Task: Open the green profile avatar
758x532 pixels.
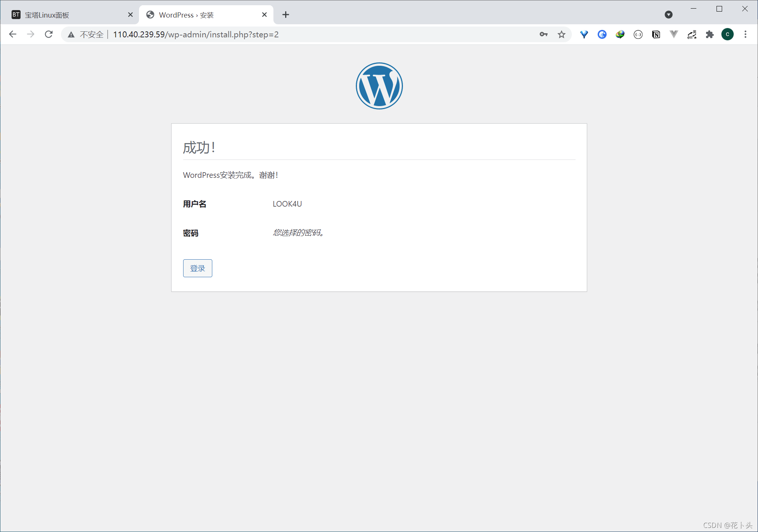Action: point(727,34)
